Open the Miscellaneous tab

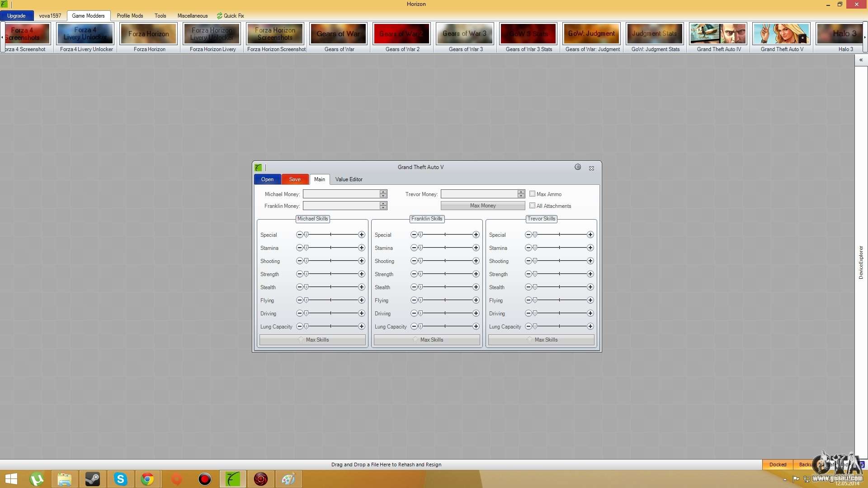193,16
